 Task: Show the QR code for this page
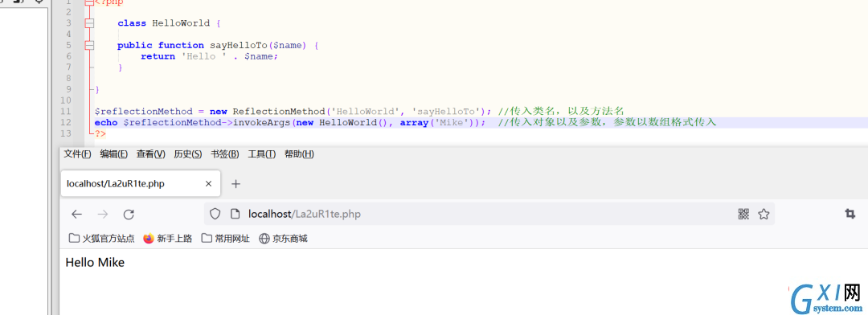[x=743, y=214]
